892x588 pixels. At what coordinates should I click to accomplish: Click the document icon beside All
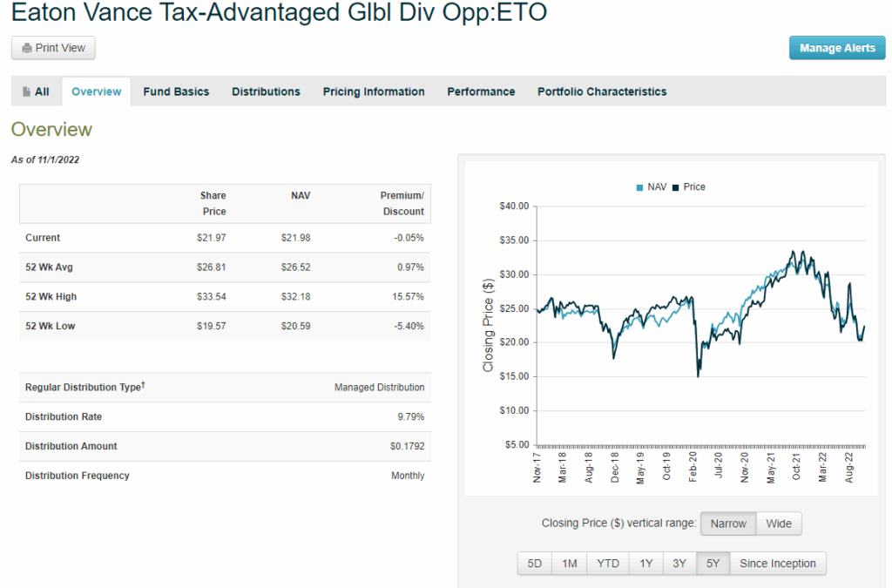click(x=26, y=91)
